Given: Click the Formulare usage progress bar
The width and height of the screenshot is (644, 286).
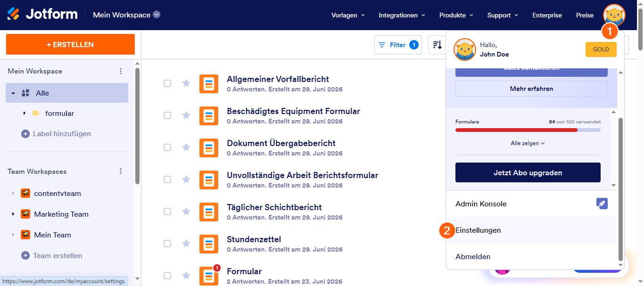Looking at the screenshot, I should (x=528, y=130).
